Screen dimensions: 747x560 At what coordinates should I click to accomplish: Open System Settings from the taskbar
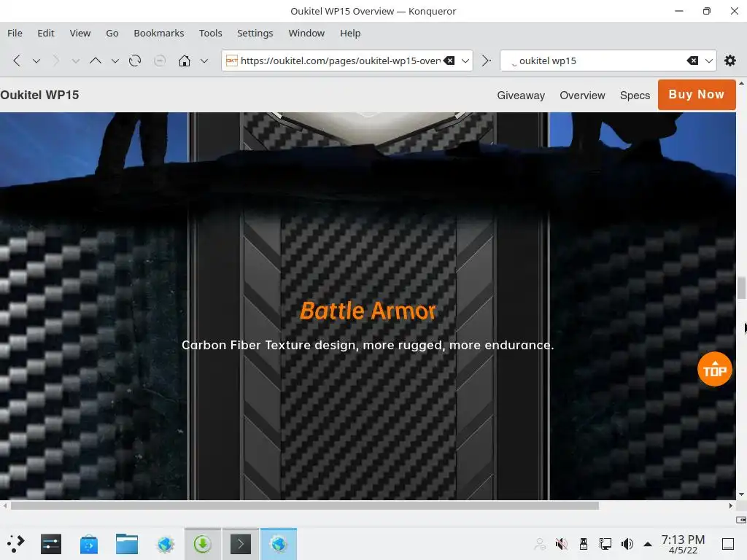coord(51,544)
